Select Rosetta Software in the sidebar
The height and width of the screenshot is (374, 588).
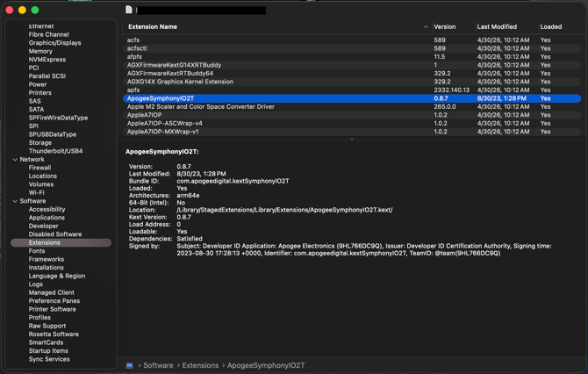click(54, 334)
